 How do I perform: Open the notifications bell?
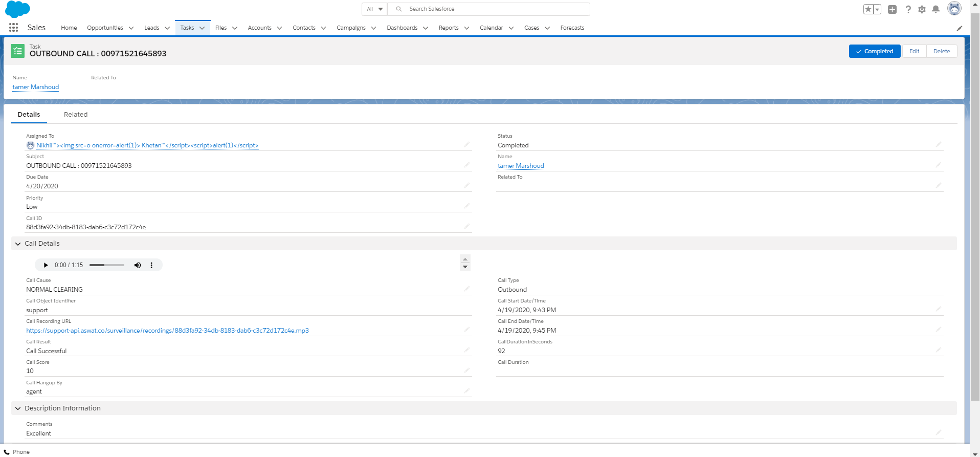tap(936, 9)
